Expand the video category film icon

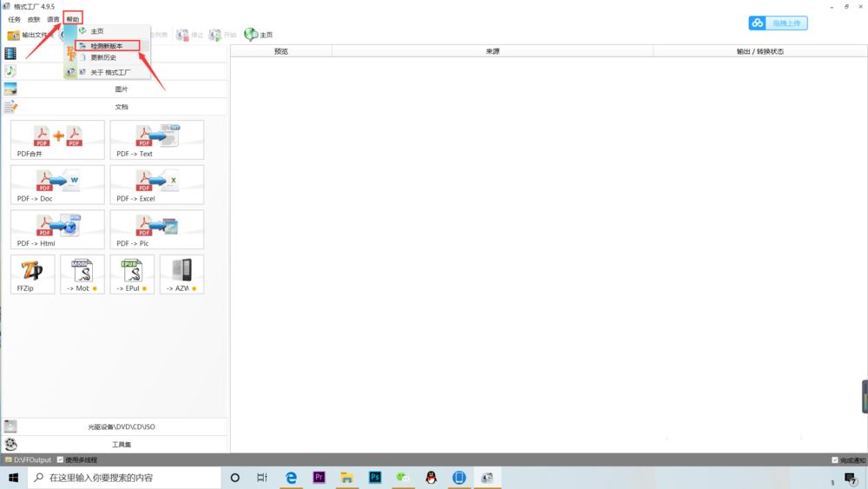coord(10,54)
